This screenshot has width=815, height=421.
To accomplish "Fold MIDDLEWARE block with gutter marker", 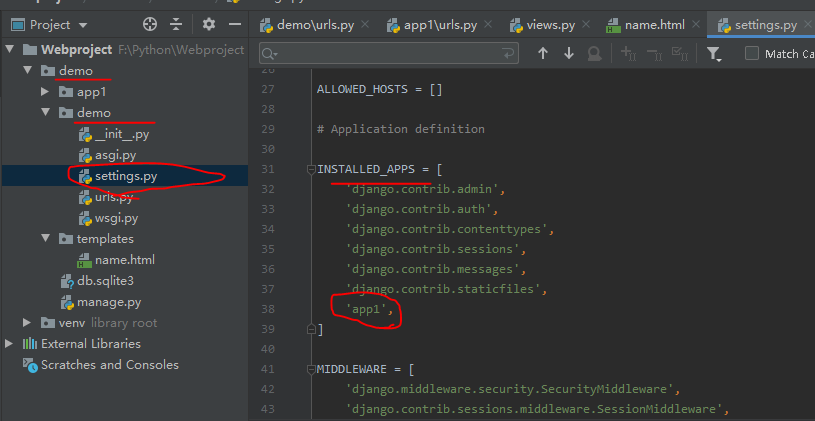I will 311,369.
